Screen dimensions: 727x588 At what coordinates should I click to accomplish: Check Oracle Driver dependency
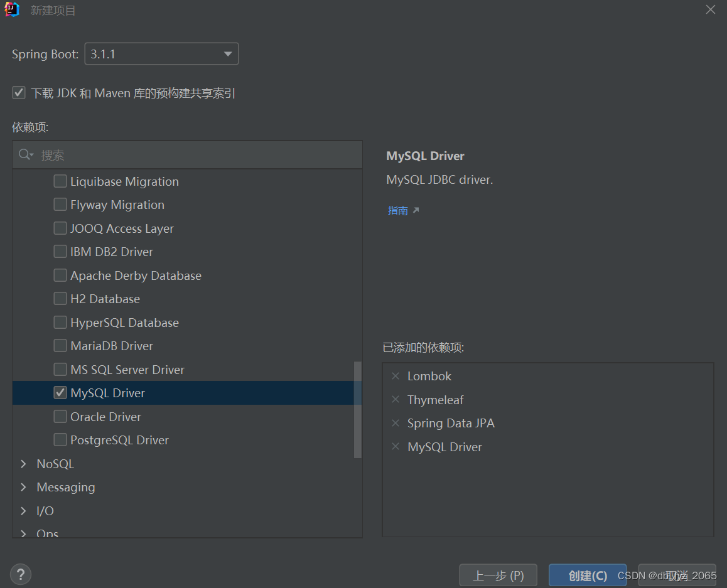(x=60, y=417)
